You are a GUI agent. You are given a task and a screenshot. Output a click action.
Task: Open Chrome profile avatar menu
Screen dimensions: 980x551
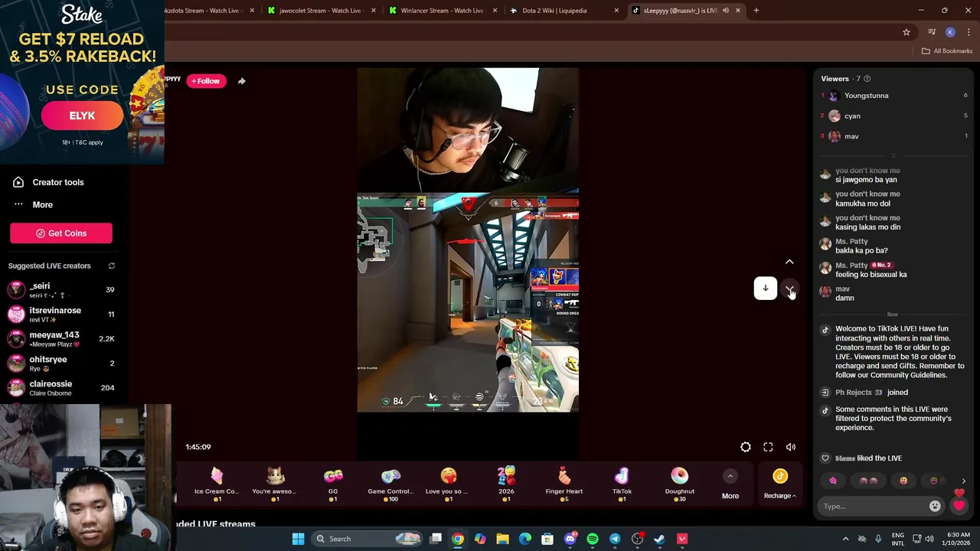(950, 32)
